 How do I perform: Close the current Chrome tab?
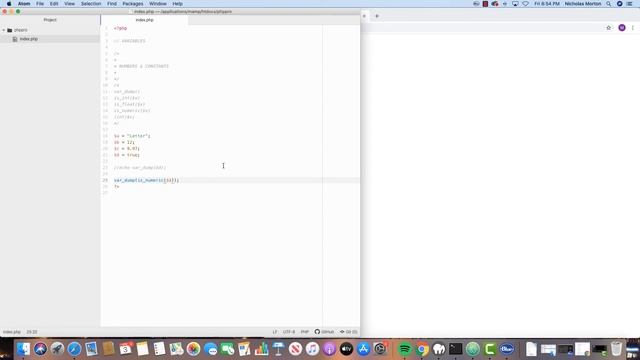point(364,16)
